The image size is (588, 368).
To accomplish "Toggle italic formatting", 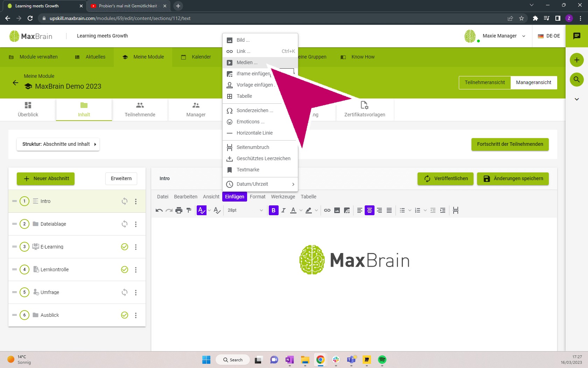I will coord(283,210).
